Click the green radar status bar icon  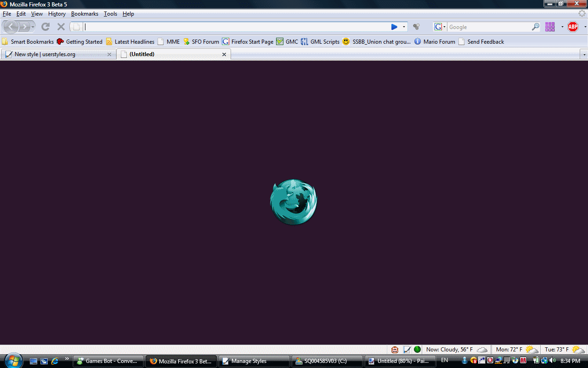(x=417, y=350)
